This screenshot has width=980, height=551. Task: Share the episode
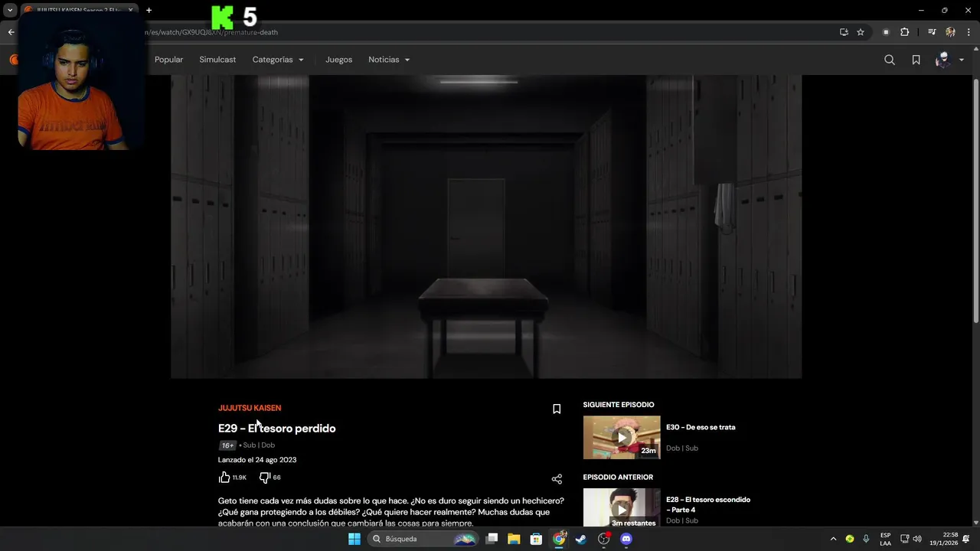coord(557,479)
